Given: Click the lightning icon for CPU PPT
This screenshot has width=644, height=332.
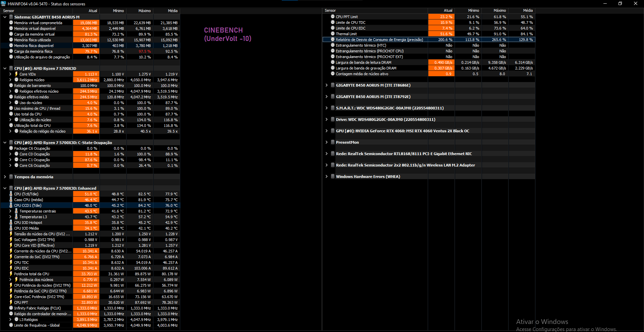Looking at the screenshot, I should (11, 302).
